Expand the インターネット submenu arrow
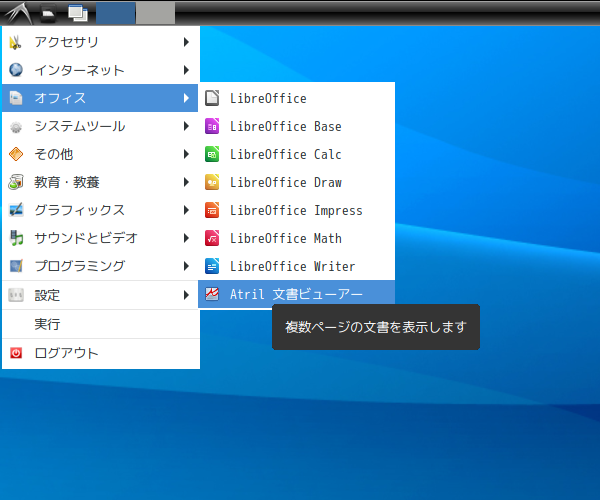Image resolution: width=600 pixels, height=500 pixels. (x=186, y=70)
